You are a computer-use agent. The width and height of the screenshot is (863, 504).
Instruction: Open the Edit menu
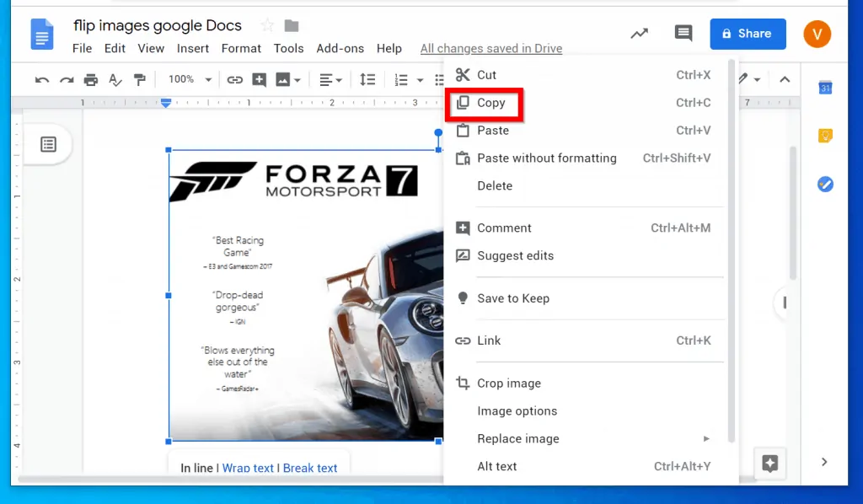click(115, 48)
